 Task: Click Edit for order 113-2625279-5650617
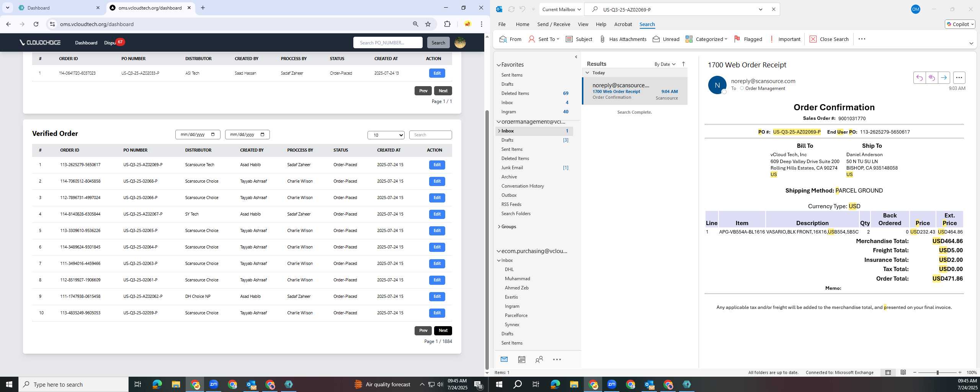point(437,165)
